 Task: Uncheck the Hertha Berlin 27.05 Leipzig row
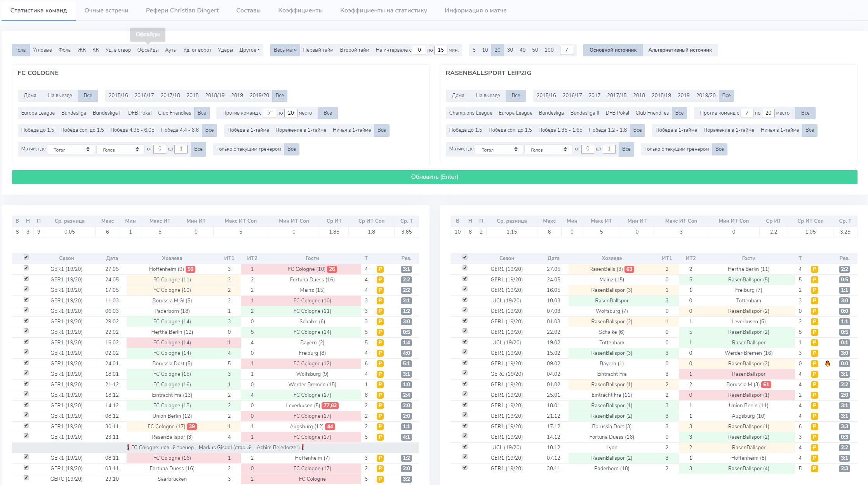465,268
